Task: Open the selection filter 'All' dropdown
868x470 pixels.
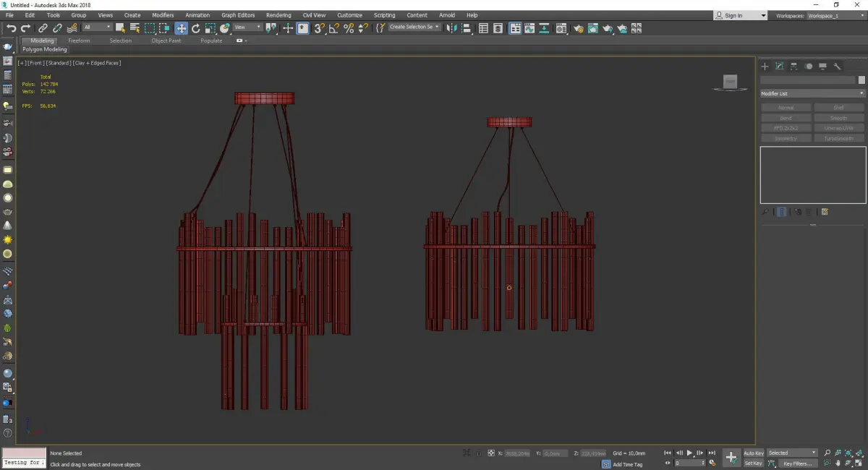Action: pyautogui.click(x=97, y=27)
